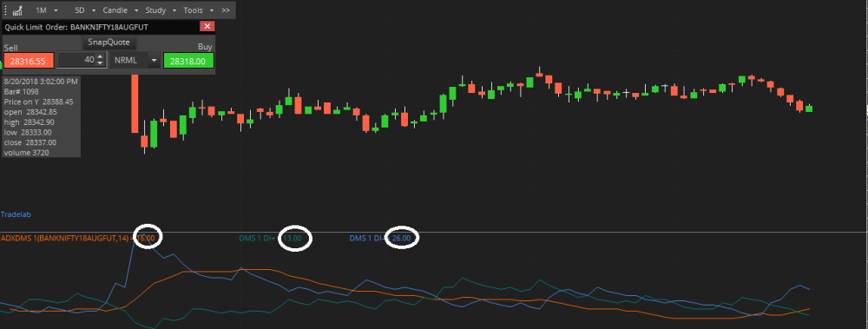The width and height of the screenshot is (868, 329).
Task: Click the Tradelab watermark link
Action: (15, 214)
